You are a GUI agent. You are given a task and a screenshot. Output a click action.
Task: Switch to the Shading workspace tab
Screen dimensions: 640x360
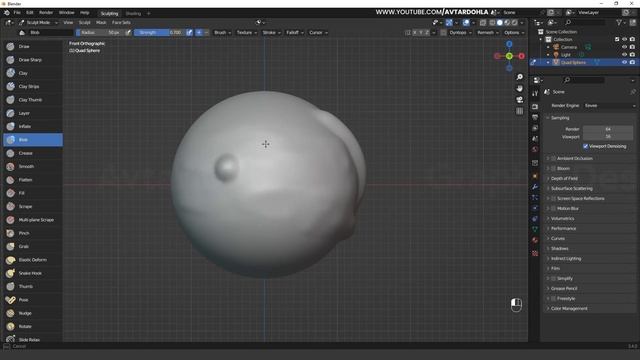click(x=133, y=13)
